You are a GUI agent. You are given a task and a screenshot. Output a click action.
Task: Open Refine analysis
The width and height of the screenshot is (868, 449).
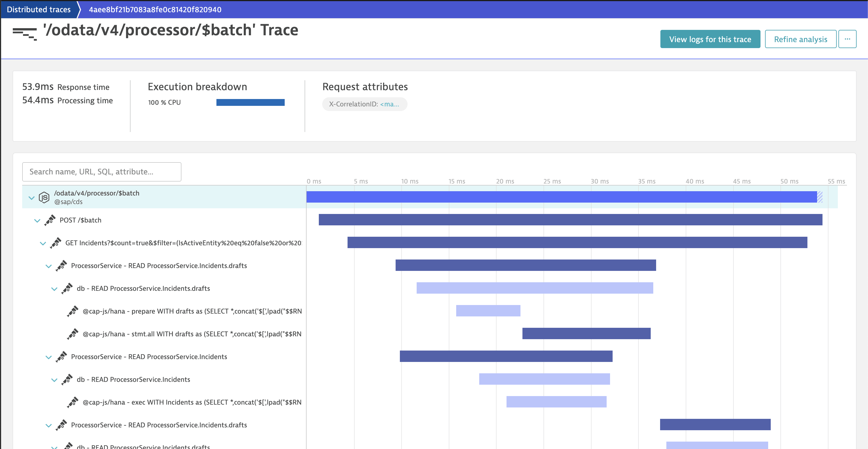[x=801, y=39]
